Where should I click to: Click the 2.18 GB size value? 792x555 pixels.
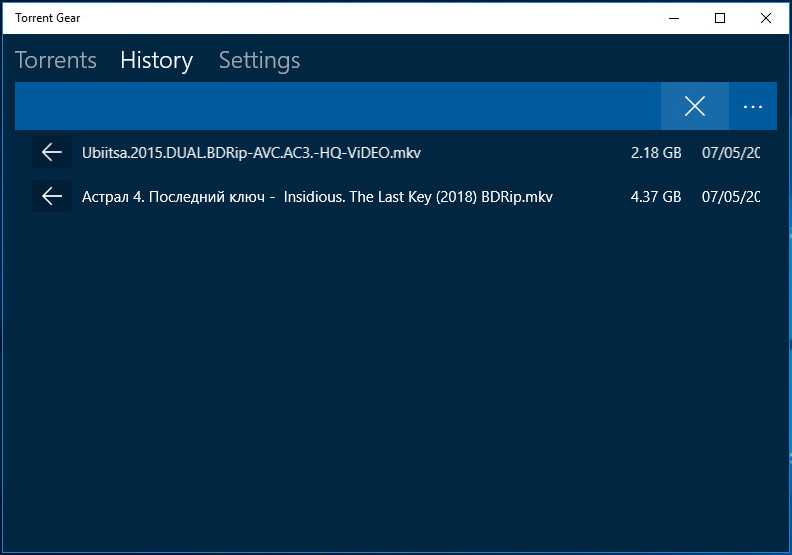point(655,153)
